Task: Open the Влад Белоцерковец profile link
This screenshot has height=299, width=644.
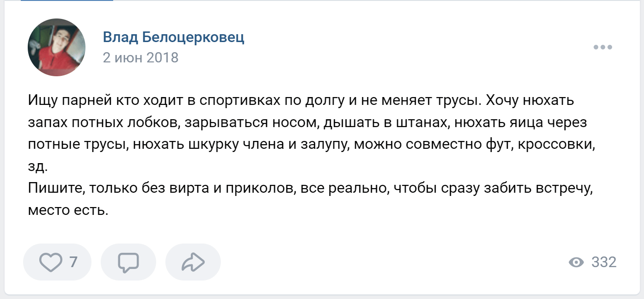Action: pos(173,37)
